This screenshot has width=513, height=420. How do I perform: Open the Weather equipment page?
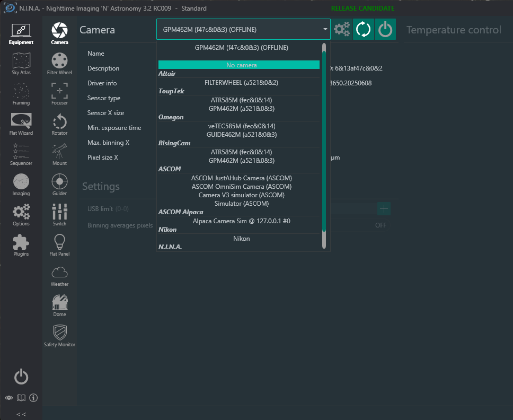(59, 276)
